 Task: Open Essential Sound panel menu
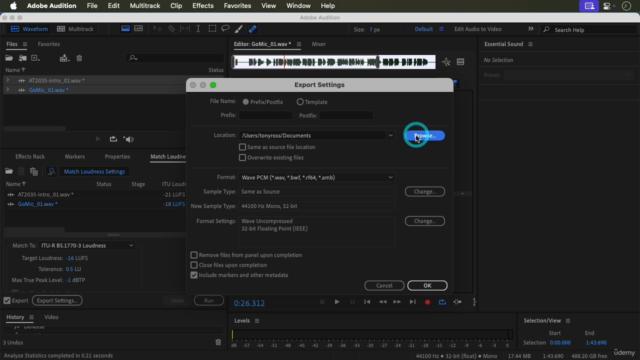530,44
